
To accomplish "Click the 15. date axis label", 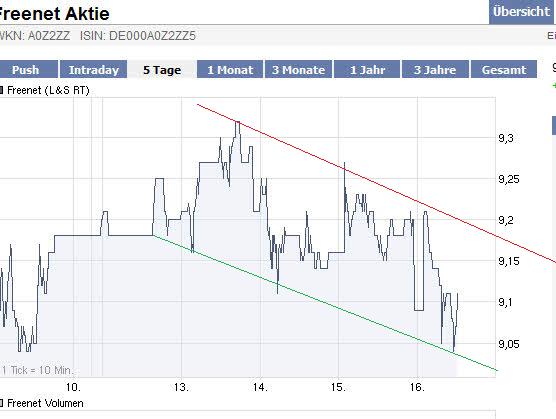I will pyautogui.click(x=338, y=387).
